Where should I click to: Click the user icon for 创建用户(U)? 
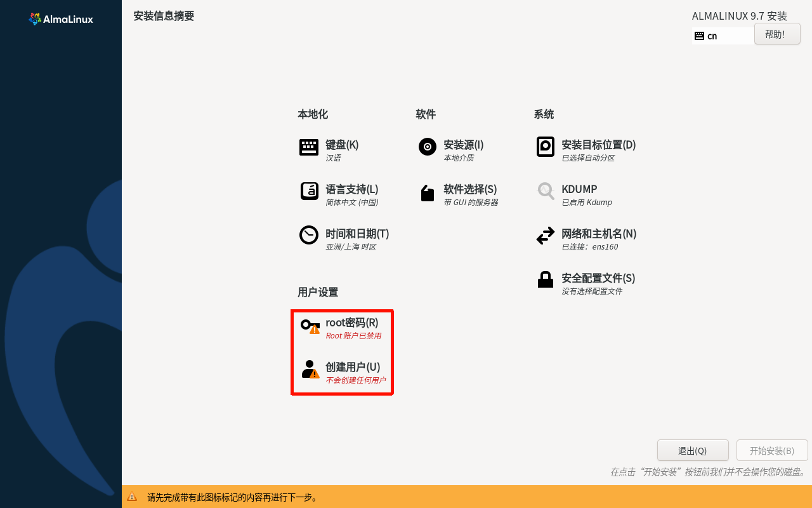point(310,370)
